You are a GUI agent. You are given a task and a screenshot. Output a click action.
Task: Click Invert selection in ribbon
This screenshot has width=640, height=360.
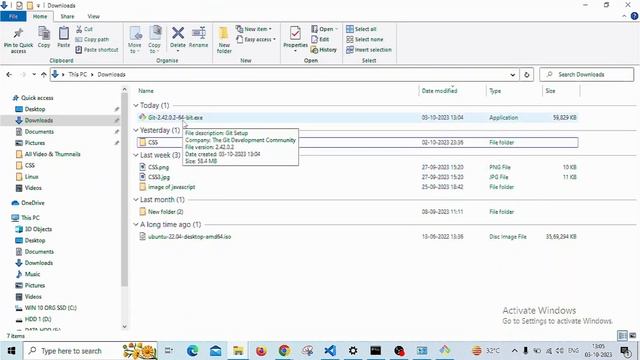[369, 49]
